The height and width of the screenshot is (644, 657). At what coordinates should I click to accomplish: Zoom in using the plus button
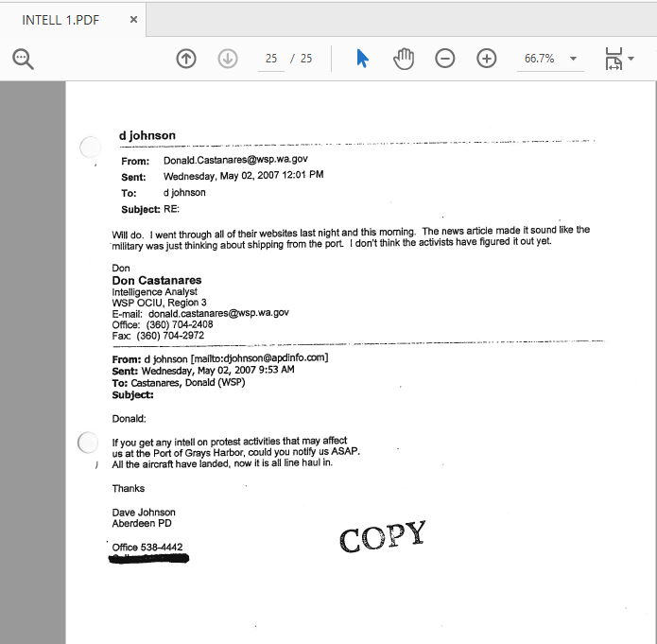pyautogui.click(x=486, y=59)
